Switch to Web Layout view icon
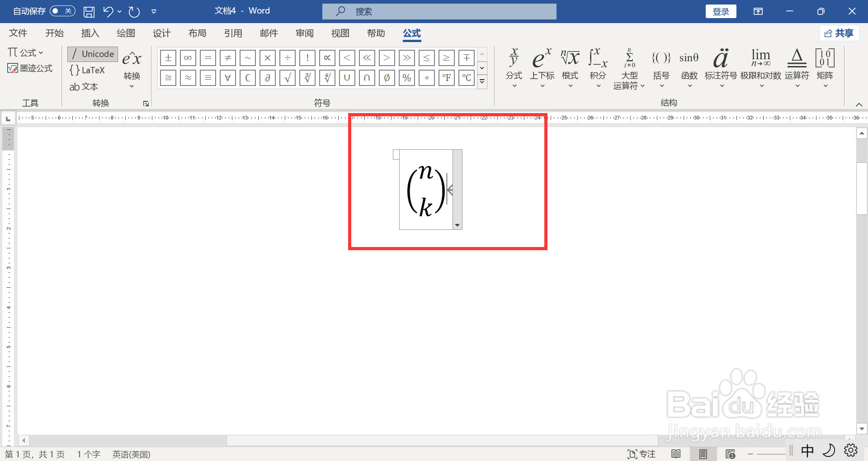This screenshot has height=461, width=868. click(730, 454)
